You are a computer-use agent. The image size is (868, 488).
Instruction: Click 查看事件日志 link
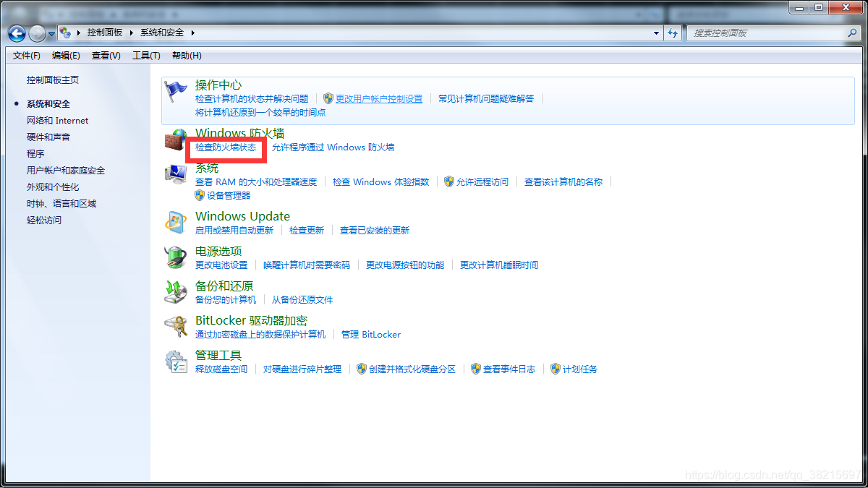point(509,369)
